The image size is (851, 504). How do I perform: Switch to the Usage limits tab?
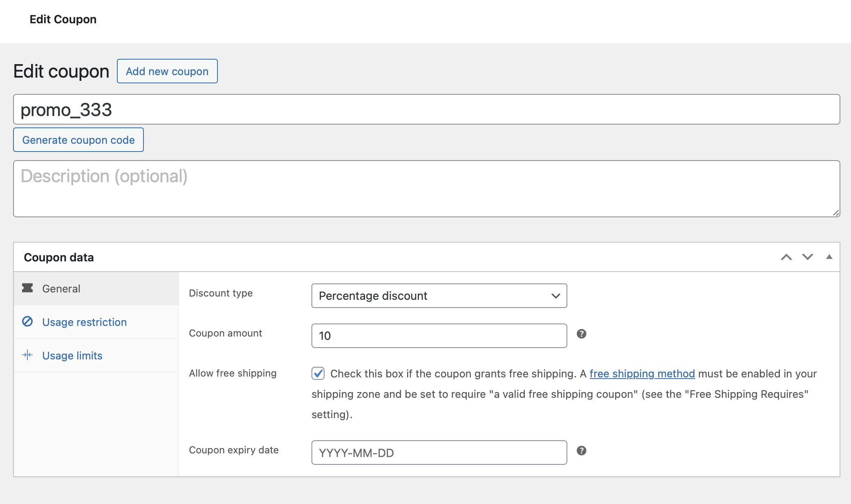[72, 355]
